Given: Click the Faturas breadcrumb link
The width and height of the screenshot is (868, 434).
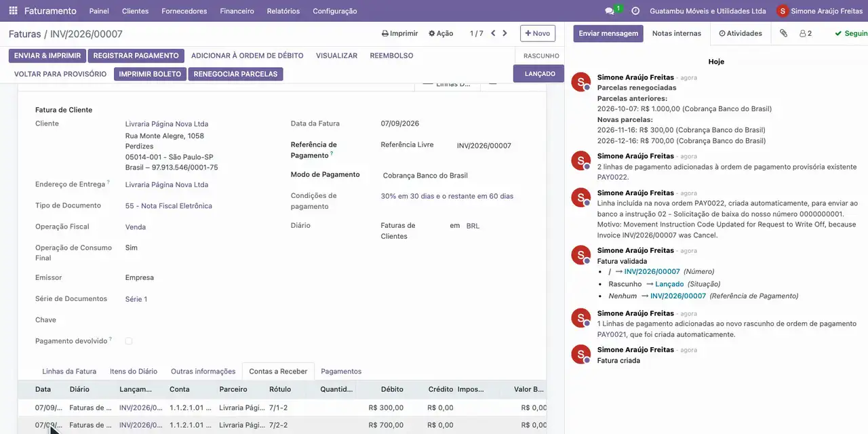Looking at the screenshot, I should pos(25,34).
